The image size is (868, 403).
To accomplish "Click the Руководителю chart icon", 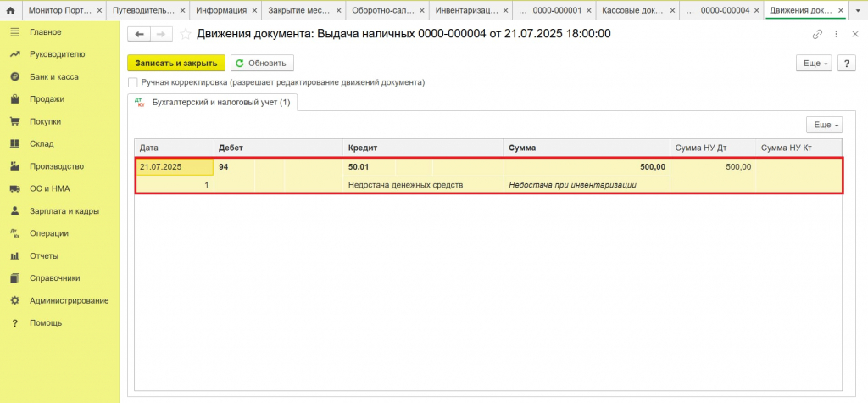I will [x=15, y=54].
